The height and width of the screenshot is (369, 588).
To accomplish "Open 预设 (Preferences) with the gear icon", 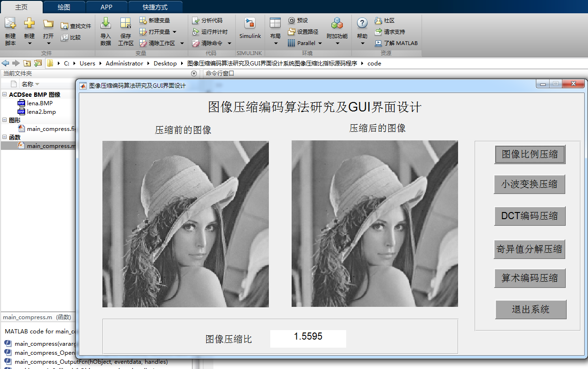I will 292,20.
